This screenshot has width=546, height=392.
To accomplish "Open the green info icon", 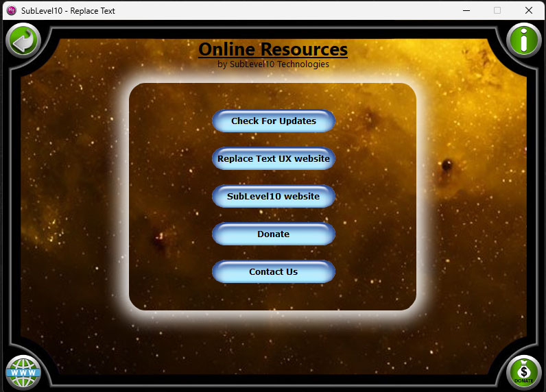I will click(523, 40).
